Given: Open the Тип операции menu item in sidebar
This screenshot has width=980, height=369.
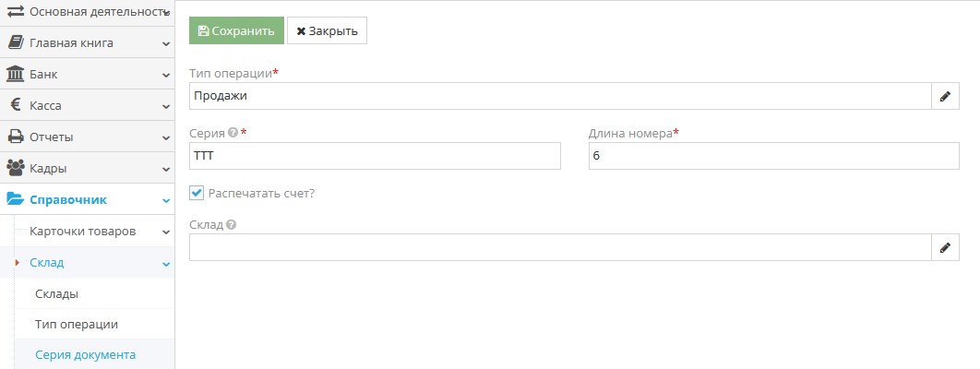Looking at the screenshot, I should coord(76,325).
